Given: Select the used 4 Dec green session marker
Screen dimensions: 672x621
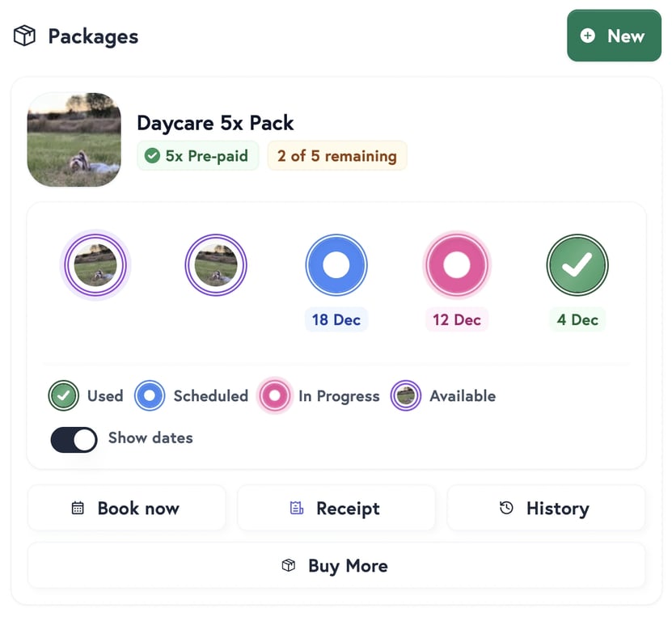Looking at the screenshot, I should 577,264.
